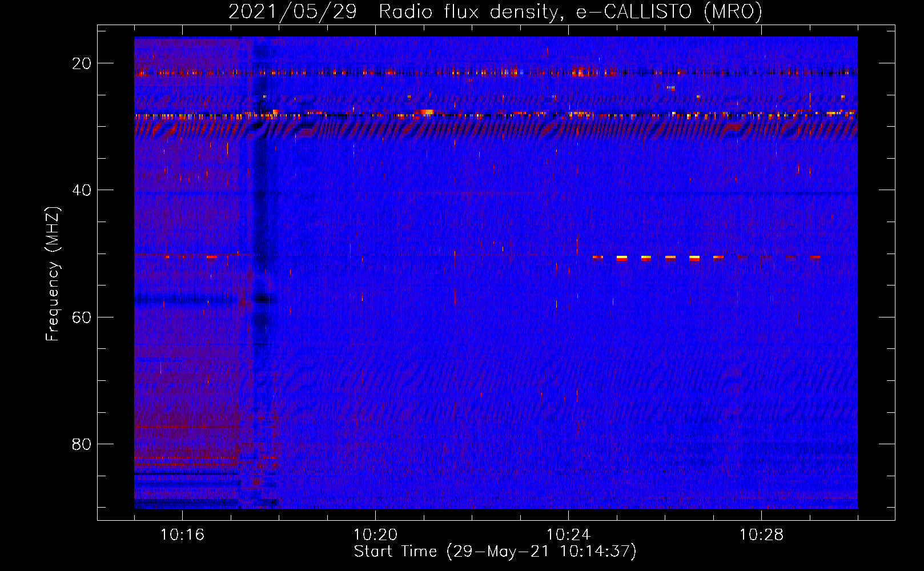This screenshot has height=571, width=924.
Task: Click the 80 frequency tick label
Action: (x=82, y=444)
